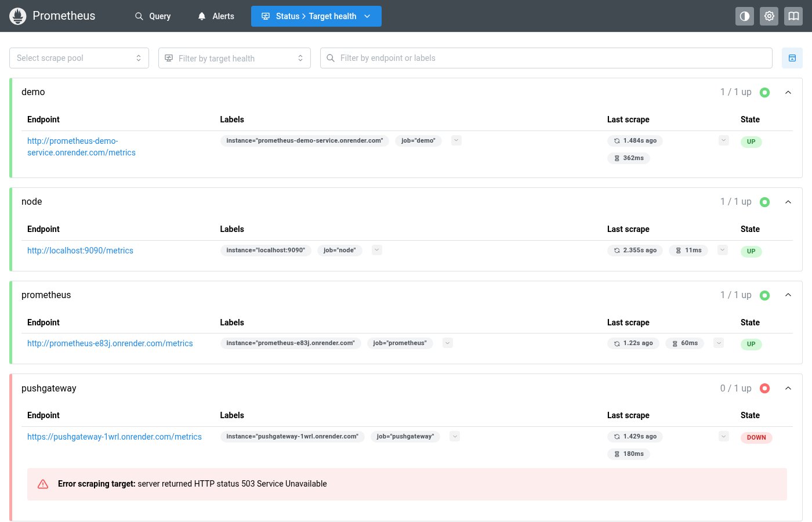Click the job="prometheus" label badge
The height and width of the screenshot is (522, 812).
tap(400, 343)
